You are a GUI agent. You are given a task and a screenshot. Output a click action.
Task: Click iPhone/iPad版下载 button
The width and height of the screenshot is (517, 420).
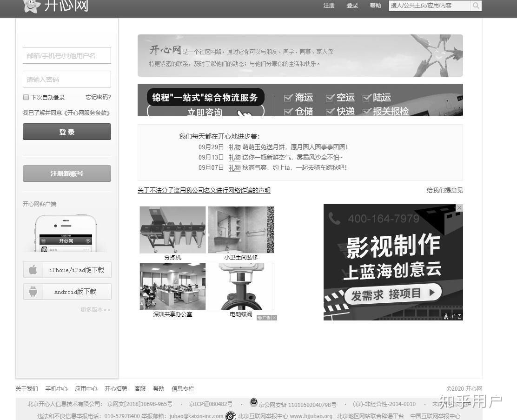[x=67, y=270]
